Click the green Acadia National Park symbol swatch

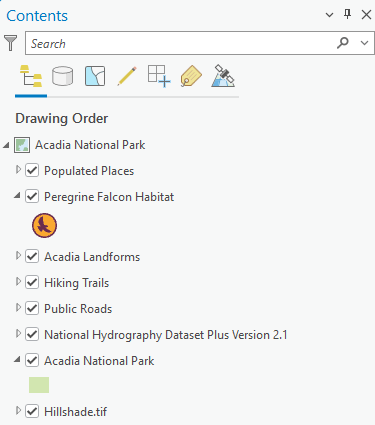click(39, 385)
